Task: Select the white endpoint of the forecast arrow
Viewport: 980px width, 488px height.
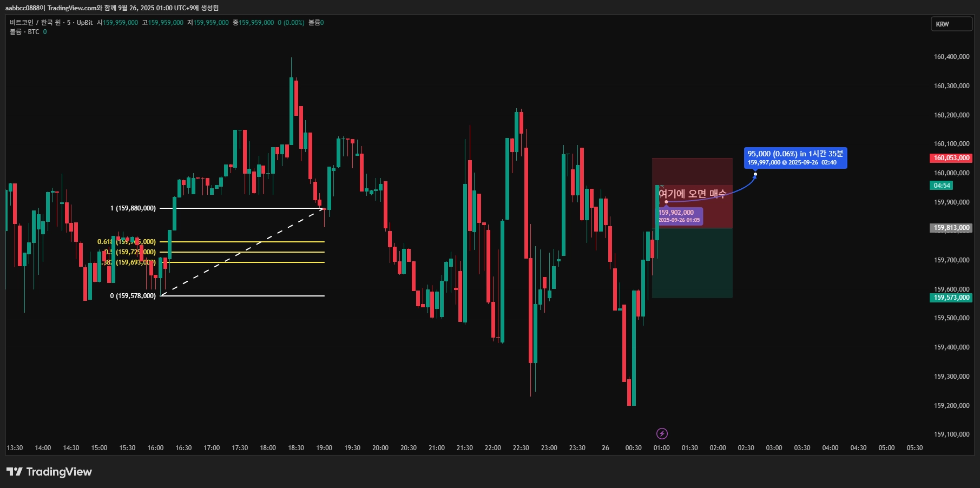Action: coord(755,174)
